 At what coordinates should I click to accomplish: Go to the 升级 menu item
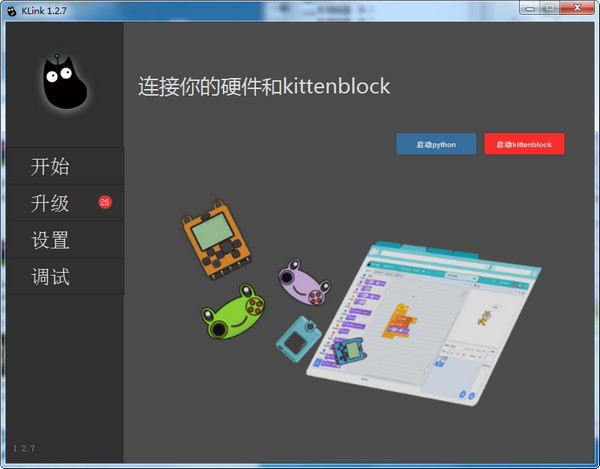tap(50, 204)
